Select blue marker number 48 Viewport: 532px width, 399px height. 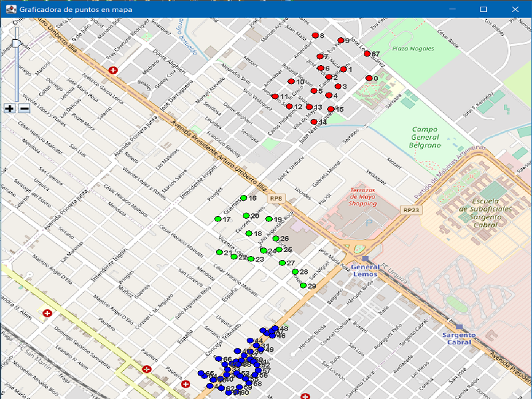click(x=276, y=330)
